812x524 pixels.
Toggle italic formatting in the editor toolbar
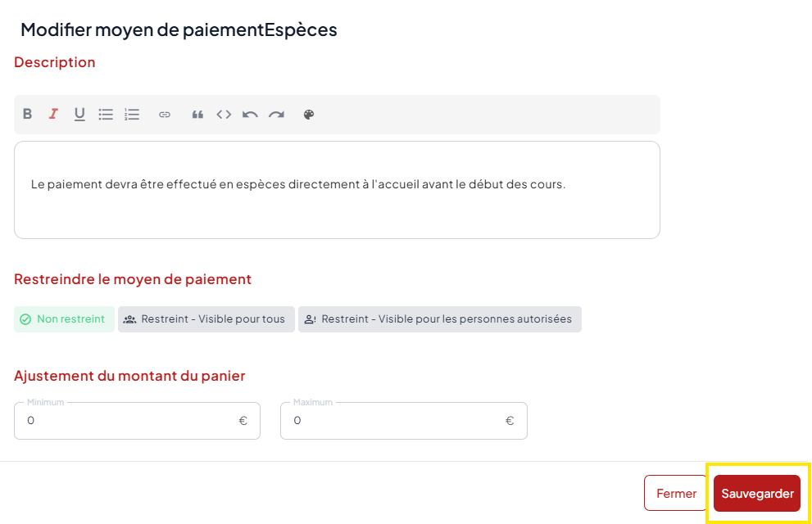(53, 115)
